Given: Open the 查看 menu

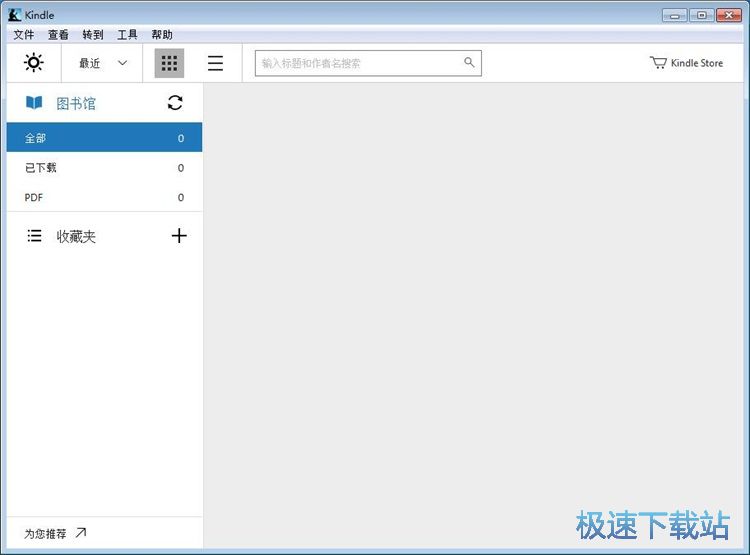Looking at the screenshot, I should point(58,34).
